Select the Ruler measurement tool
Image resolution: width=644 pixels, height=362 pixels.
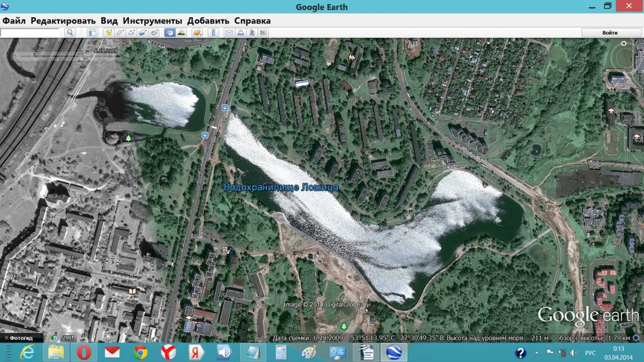coord(213,33)
